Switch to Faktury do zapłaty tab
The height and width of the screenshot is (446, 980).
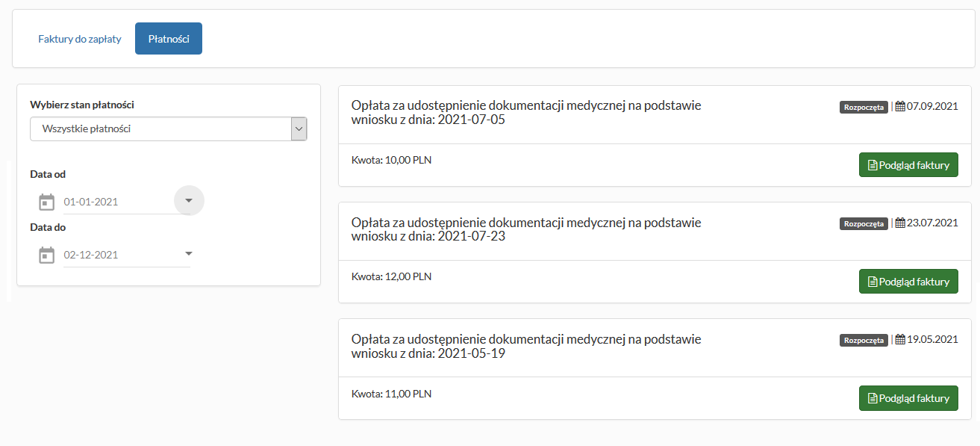point(80,39)
